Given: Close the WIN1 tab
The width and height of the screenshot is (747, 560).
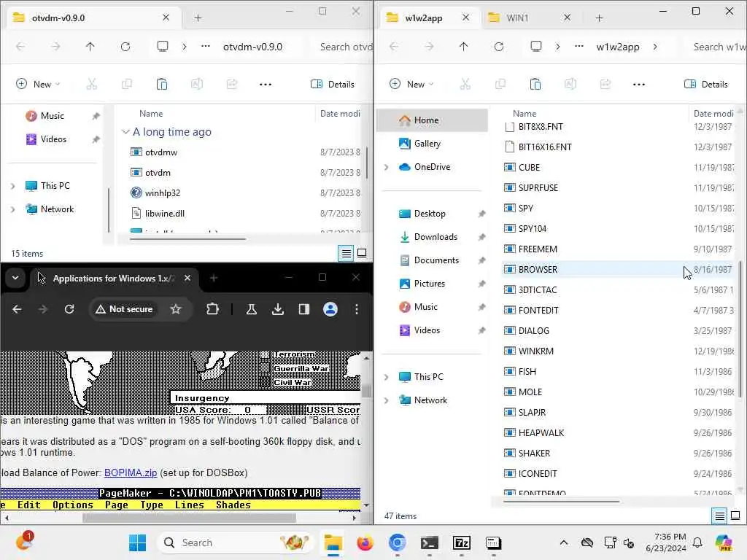Looking at the screenshot, I should coord(567,17).
